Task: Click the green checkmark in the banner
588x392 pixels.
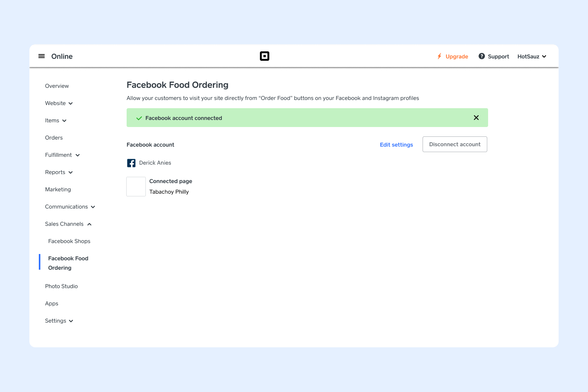Action: click(x=139, y=118)
